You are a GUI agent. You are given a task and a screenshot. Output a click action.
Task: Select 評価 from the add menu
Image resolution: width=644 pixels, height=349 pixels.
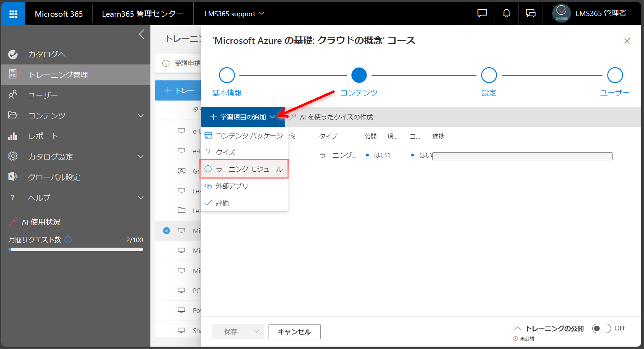[245, 202]
